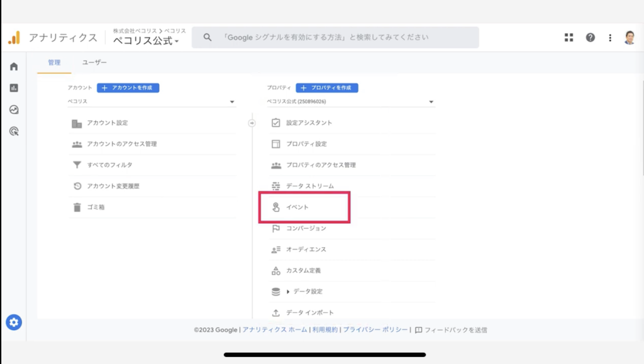
Task: Switch to the 管理 tab
Action: pyautogui.click(x=54, y=62)
